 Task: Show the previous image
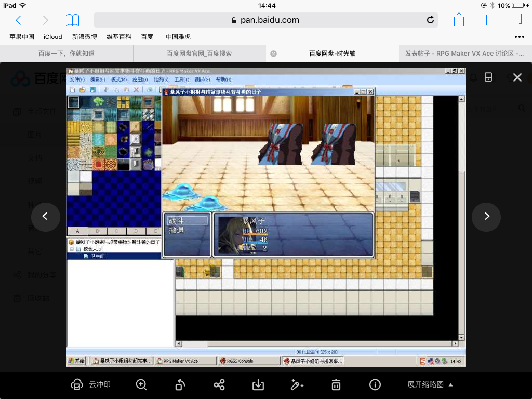point(46,217)
